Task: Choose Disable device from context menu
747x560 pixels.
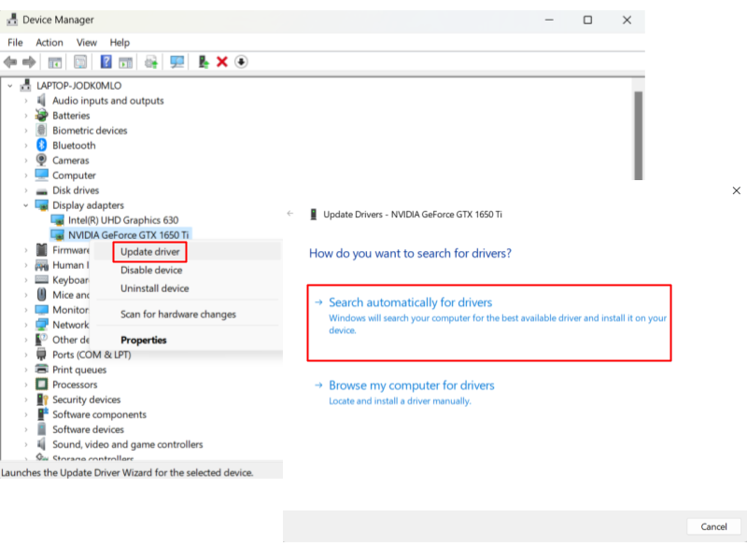Action: (151, 270)
